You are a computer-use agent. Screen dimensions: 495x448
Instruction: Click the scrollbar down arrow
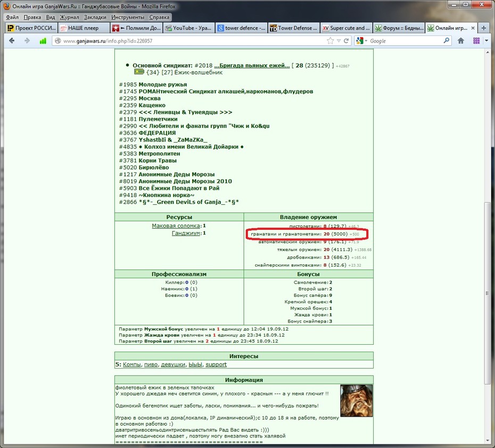coord(487,441)
